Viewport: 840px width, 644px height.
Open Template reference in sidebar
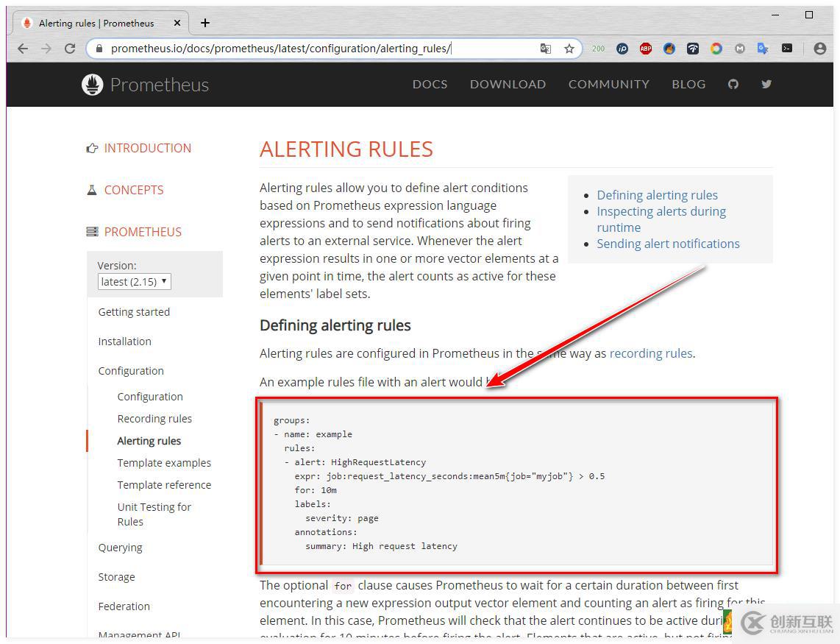click(x=164, y=485)
